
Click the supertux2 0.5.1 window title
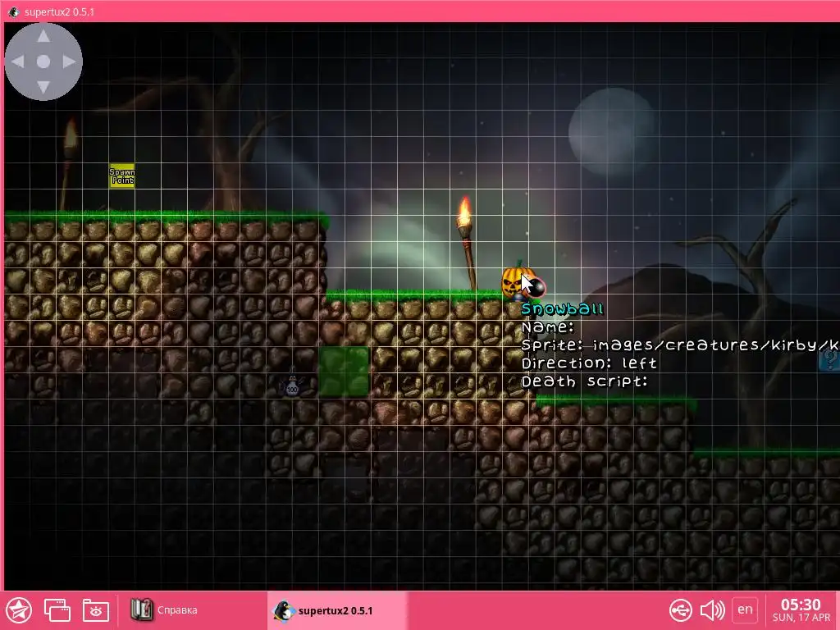tap(59, 11)
